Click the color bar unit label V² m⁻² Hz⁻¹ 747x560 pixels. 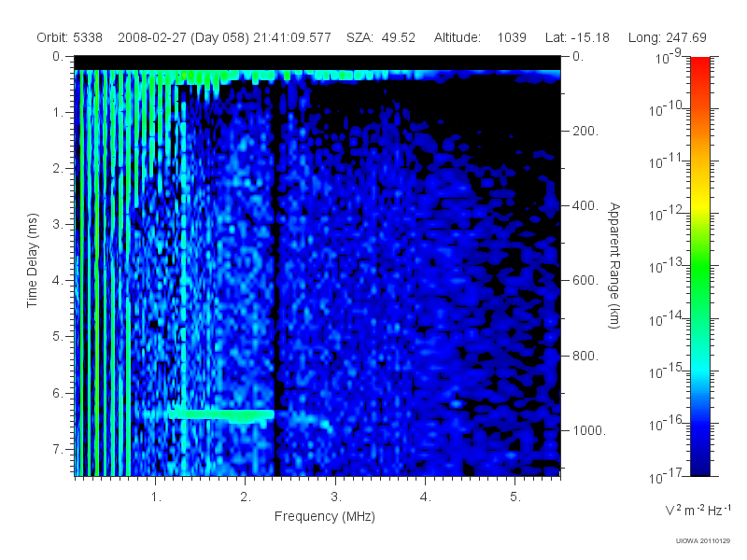pos(698,510)
